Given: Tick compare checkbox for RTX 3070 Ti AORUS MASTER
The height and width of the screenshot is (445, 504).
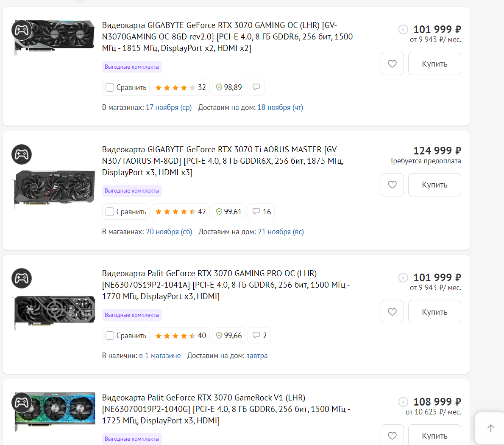Looking at the screenshot, I should coord(110,212).
